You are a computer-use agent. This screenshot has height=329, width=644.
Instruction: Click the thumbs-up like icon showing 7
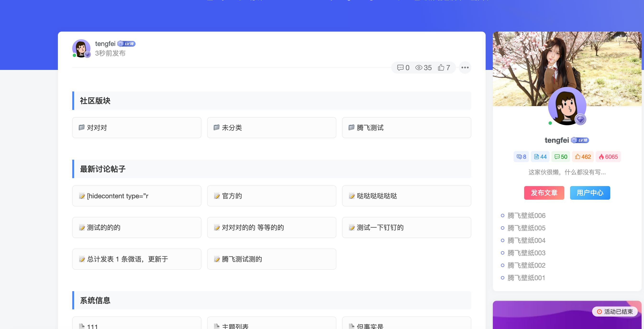(444, 68)
